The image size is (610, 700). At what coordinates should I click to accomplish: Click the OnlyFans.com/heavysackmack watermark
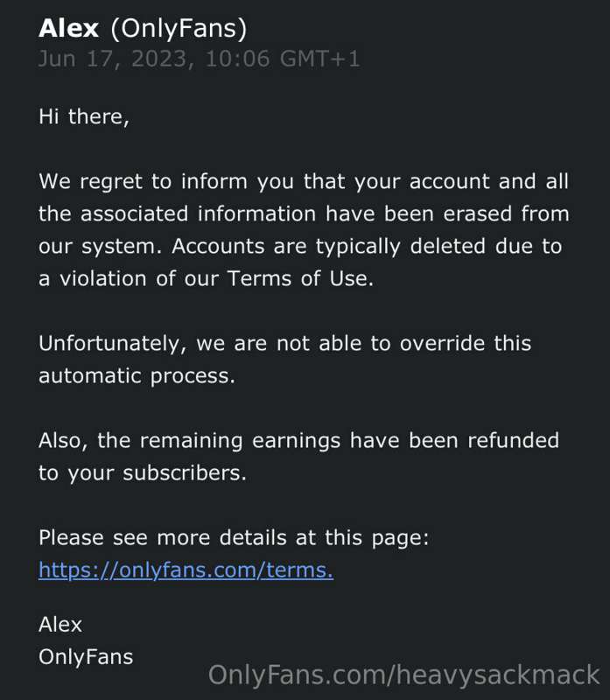point(403,675)
